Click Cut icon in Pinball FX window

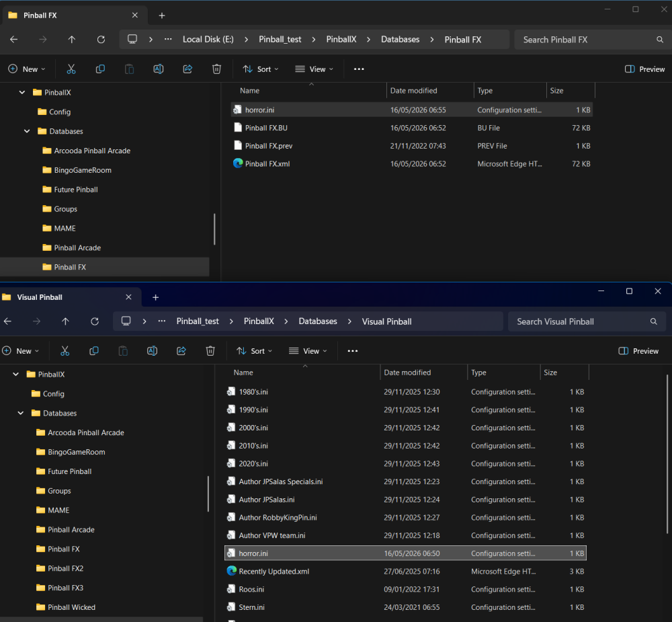click(71, 69)
